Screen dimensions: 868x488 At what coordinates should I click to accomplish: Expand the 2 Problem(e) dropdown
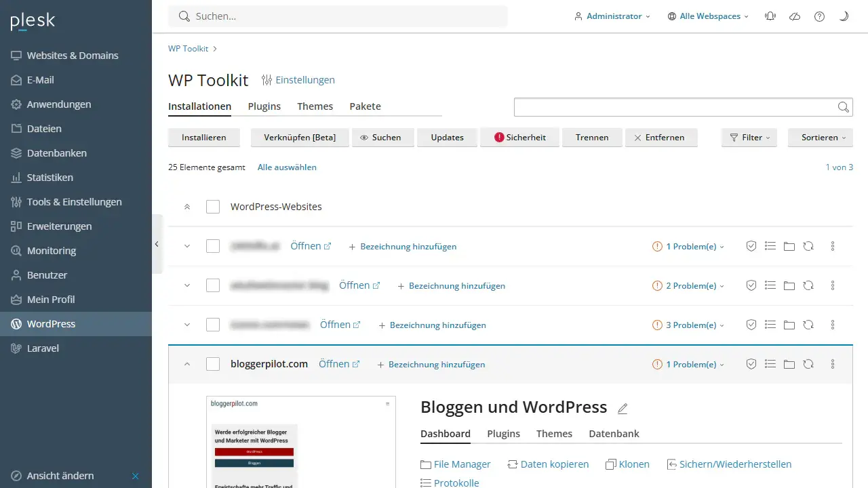click(x=688, y=286)
